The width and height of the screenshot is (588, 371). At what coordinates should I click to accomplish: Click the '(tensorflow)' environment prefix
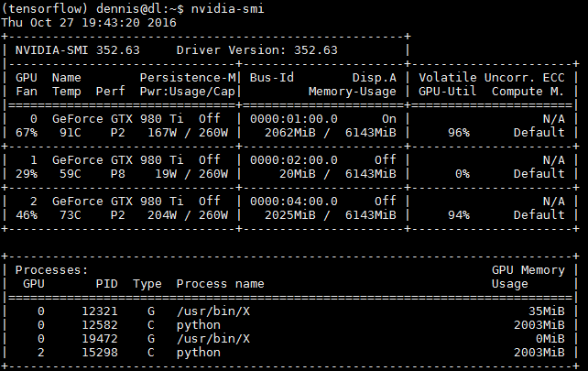[45, 8]
